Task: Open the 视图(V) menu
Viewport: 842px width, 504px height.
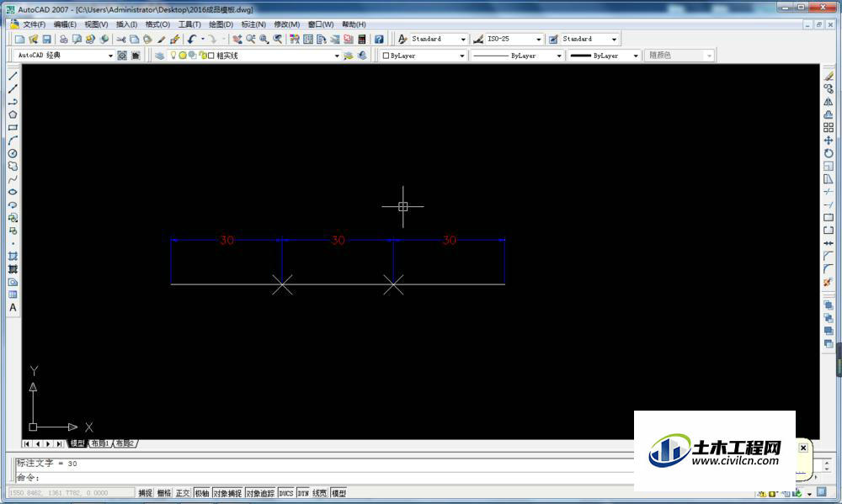Action: click(96, 24)
